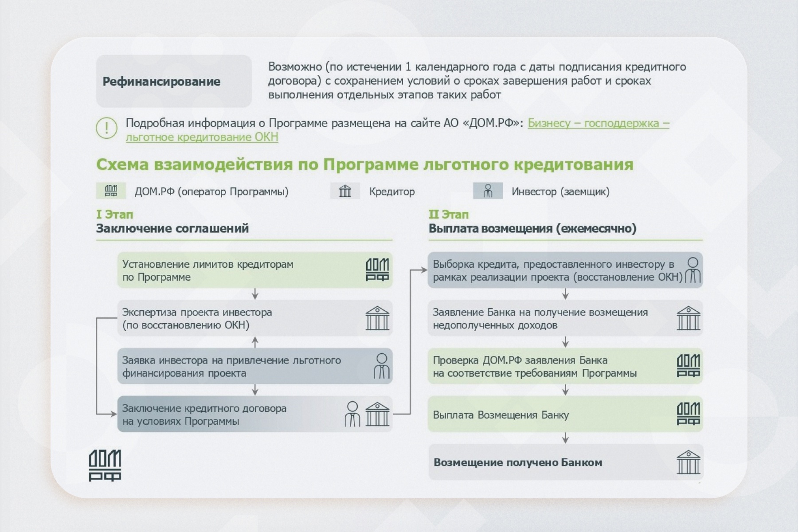
Task: Click the investor icon in 'Выборка кредита' step
Action: [692, 270]
